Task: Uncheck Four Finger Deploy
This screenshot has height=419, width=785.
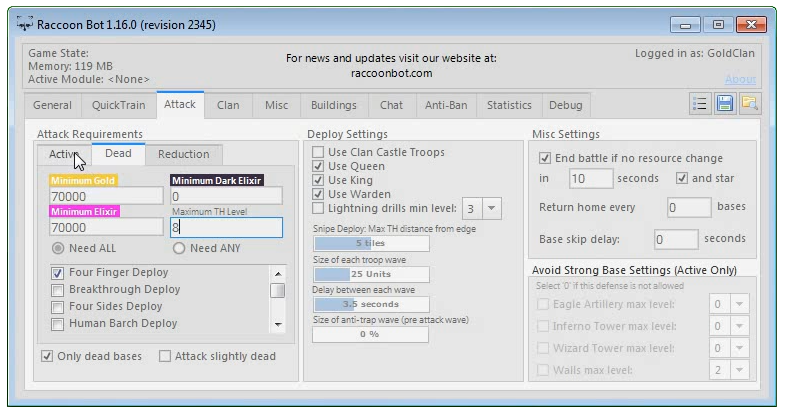Action: click(x=58, y=273)
